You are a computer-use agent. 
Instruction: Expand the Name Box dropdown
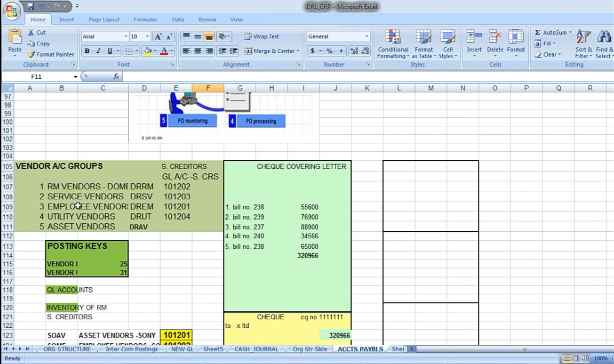(75, 77)
